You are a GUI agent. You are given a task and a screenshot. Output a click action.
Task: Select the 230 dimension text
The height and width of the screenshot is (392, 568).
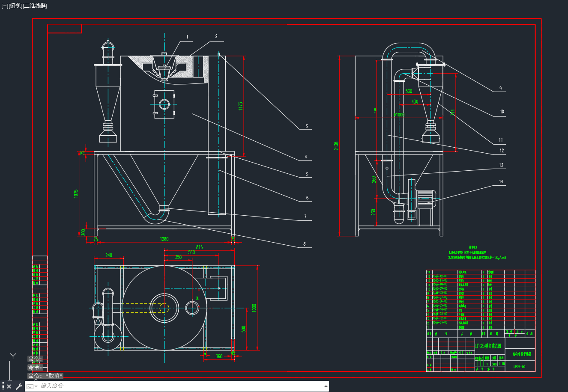click(374, 212)
